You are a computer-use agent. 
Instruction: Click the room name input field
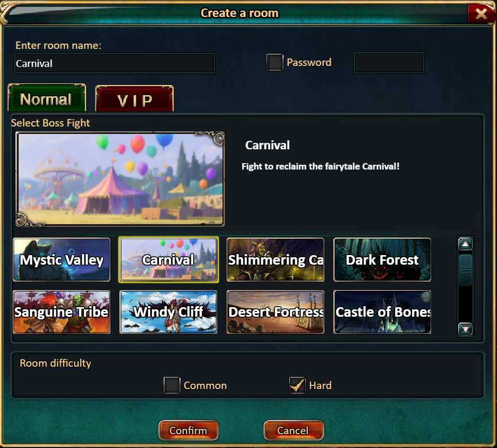pyautogui.click(x=114, y=63)
